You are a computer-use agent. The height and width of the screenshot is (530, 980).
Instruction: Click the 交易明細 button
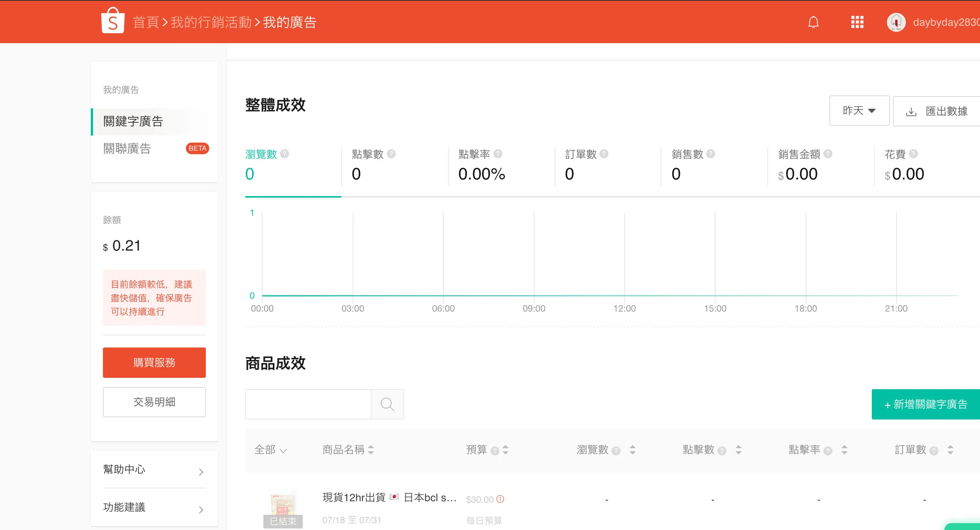[x=154, y=402]
